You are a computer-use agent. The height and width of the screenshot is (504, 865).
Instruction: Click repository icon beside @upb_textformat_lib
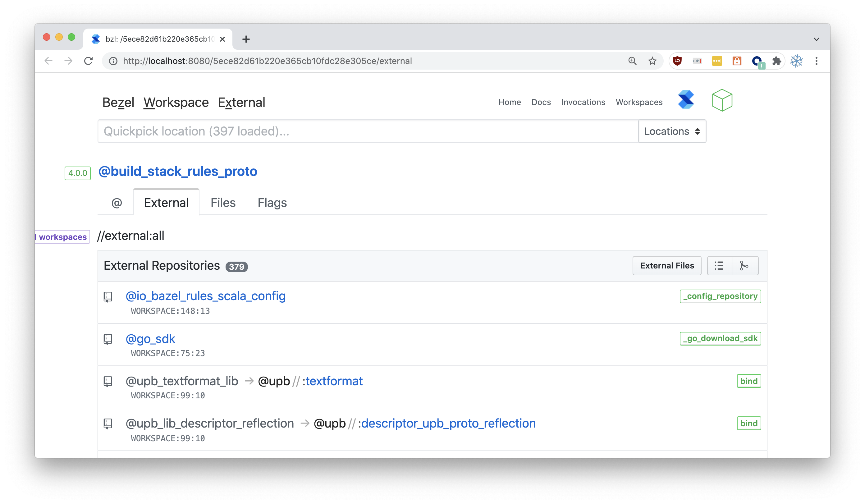[x=108, y=382]
